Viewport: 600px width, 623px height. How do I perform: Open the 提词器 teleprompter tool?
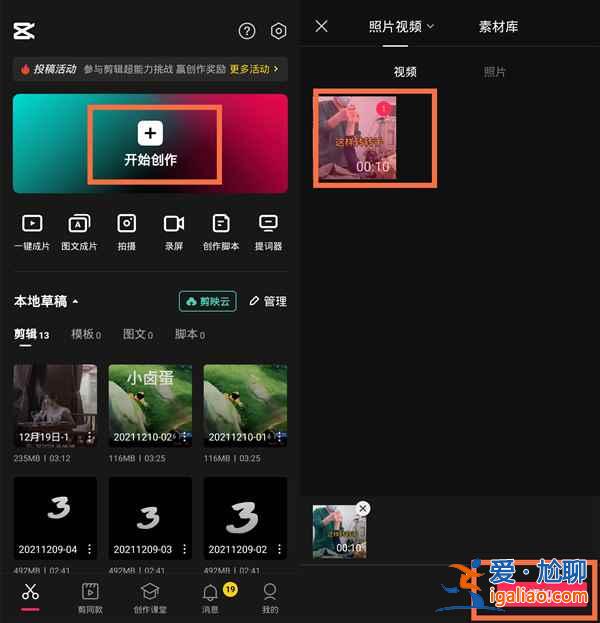pyautogui.click(x=268, y=232)
